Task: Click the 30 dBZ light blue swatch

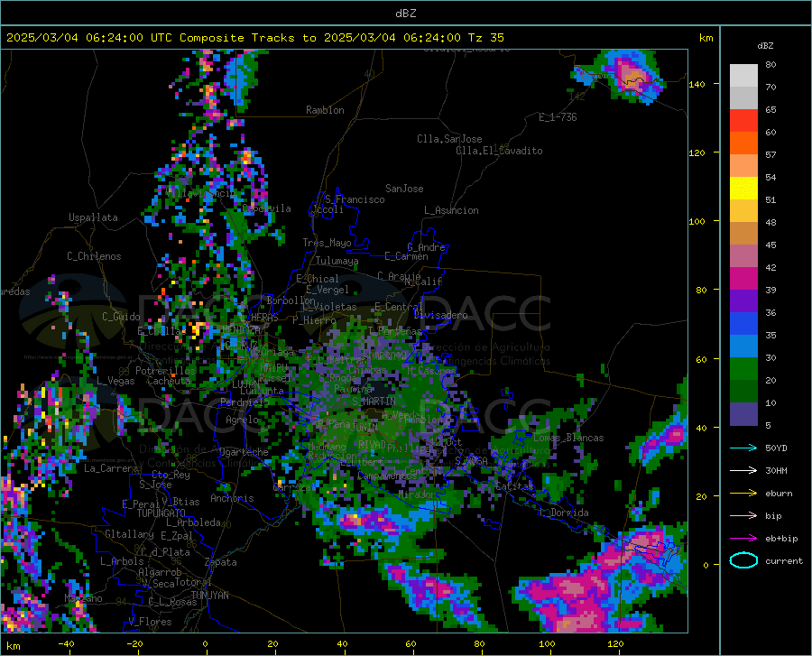Action: pos(743,346)
